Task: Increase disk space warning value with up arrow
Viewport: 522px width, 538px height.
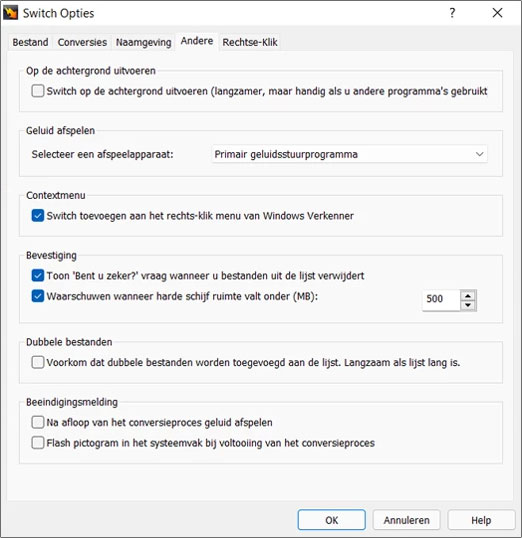Action: (x=468, y=296)
